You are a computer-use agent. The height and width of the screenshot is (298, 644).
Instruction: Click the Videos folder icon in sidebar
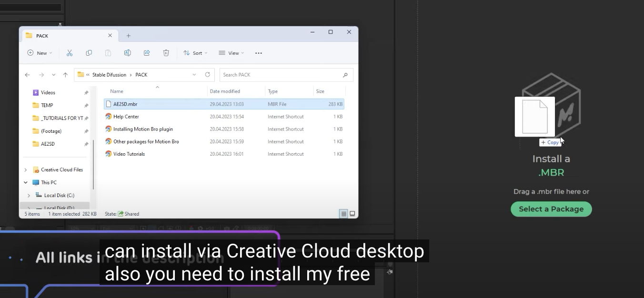point(36,92)
